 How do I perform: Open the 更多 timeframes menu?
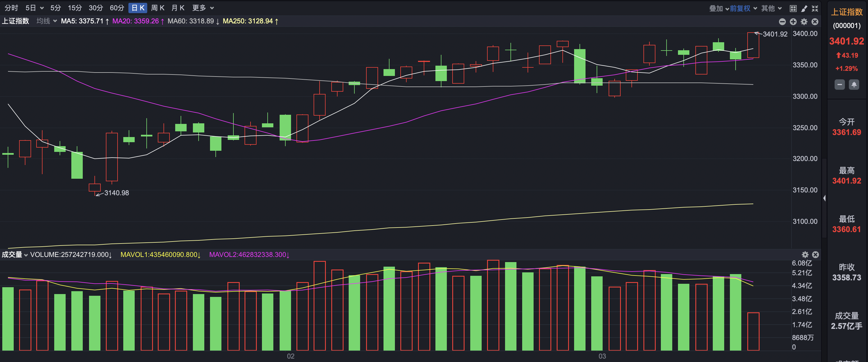pyautogui.click(x=203, y=8)
